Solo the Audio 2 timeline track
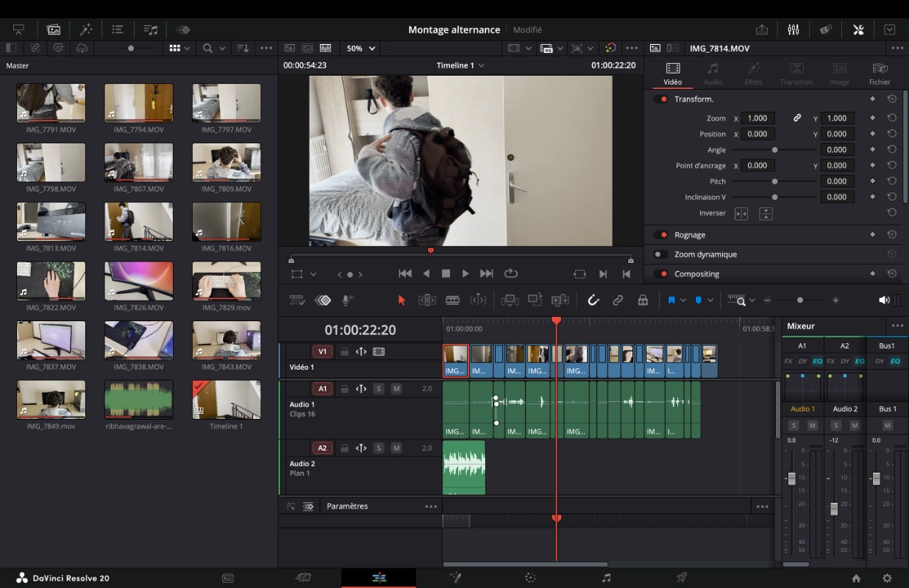909x588 pixels. pos(379,448)
